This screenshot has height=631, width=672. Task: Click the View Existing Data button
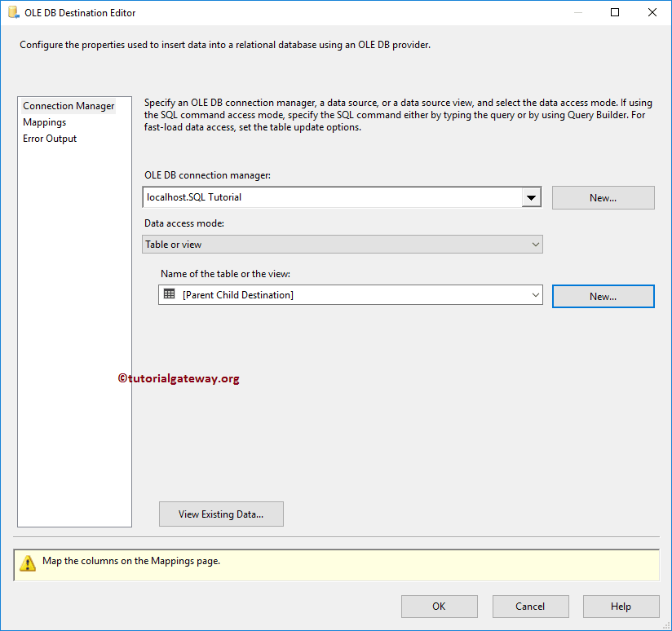point(221,514)
